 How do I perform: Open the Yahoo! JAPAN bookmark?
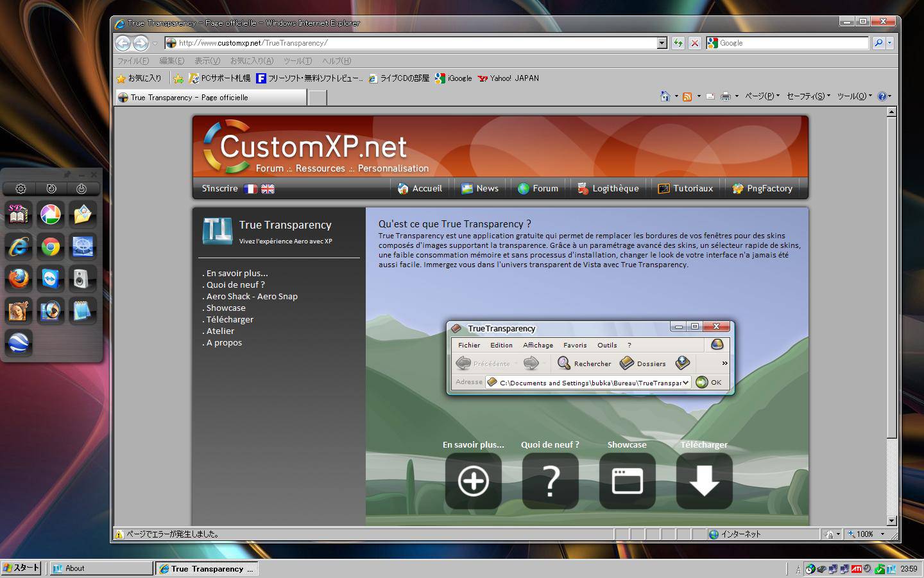click(508, 78)
